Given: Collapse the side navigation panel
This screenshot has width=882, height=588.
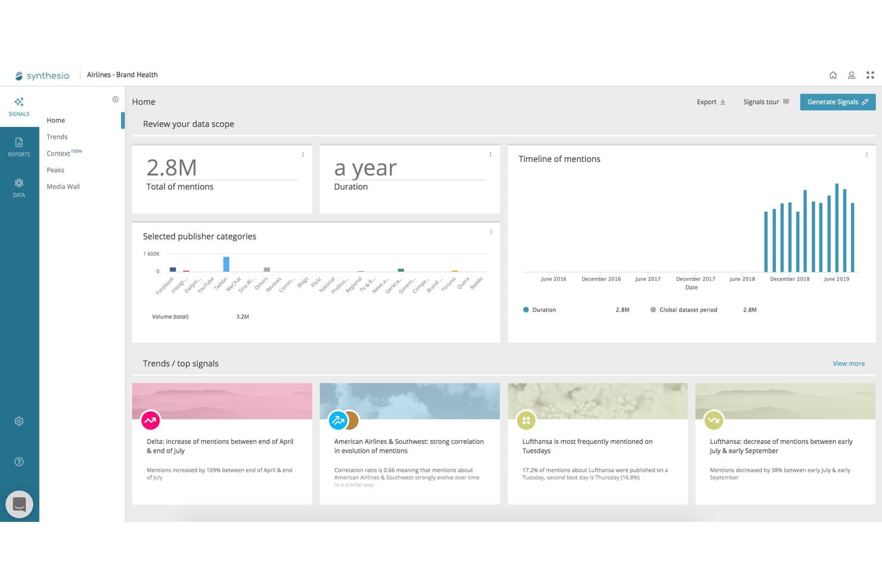Looking at the screenshot, I should 116,99.
